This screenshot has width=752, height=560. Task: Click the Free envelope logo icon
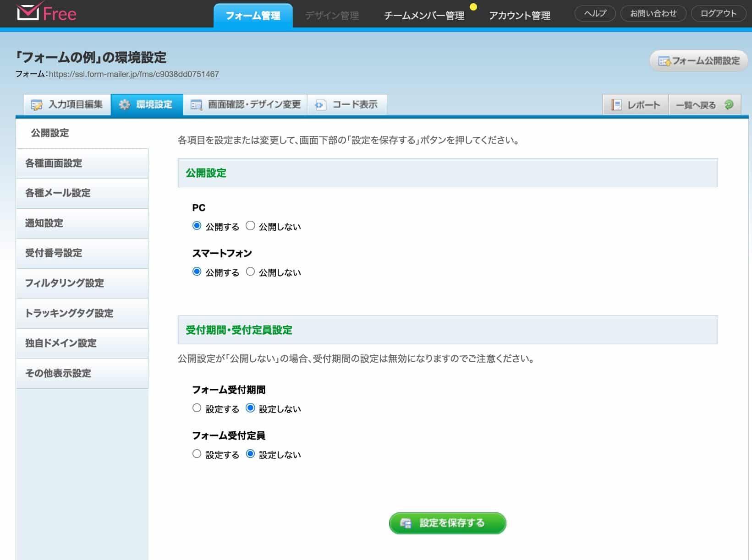tap(27, 13)
